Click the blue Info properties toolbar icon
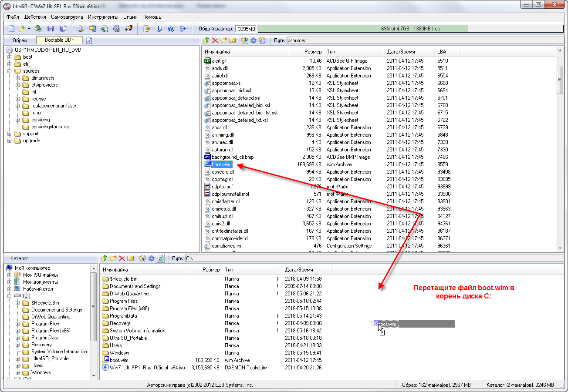This screenshot has height=392, width=568. pos(159,29)
